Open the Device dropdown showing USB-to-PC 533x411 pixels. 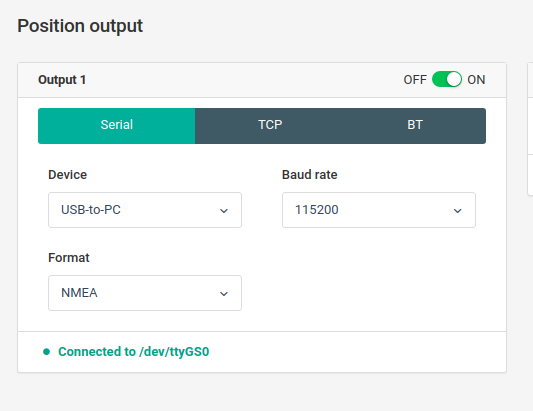click(x=145, y=210)
